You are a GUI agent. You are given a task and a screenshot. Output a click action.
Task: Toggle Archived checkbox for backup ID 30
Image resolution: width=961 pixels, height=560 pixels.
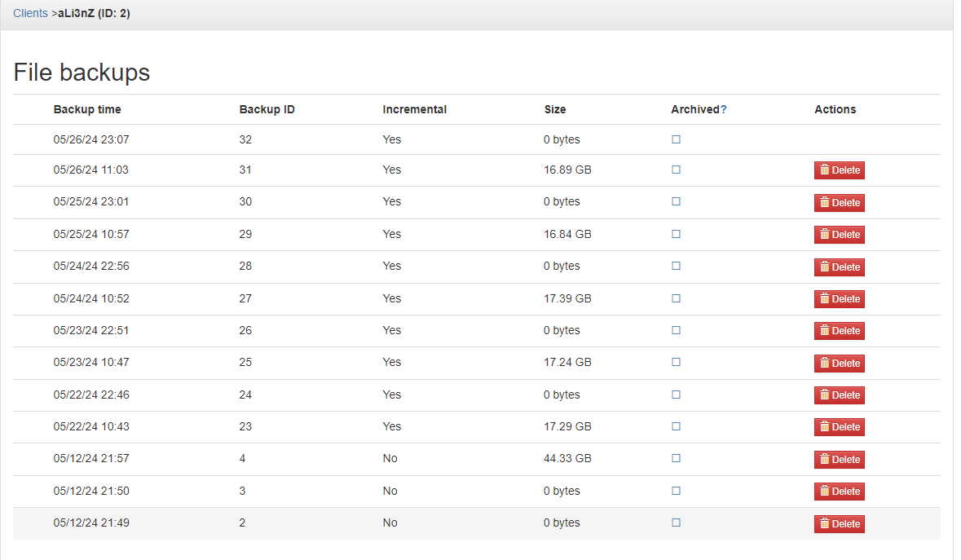676,201
